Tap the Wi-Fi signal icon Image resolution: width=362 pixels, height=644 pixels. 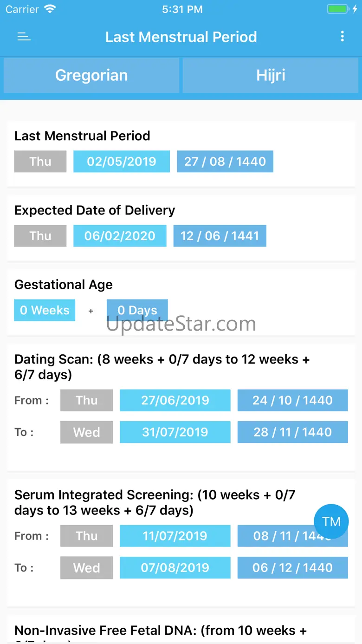pyautogui.click(x=49, y=9)
